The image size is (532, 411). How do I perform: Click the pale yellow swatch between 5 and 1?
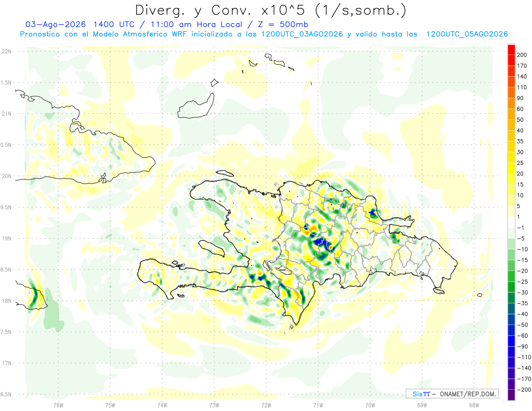pyautogui.click(x=511, y=211)
